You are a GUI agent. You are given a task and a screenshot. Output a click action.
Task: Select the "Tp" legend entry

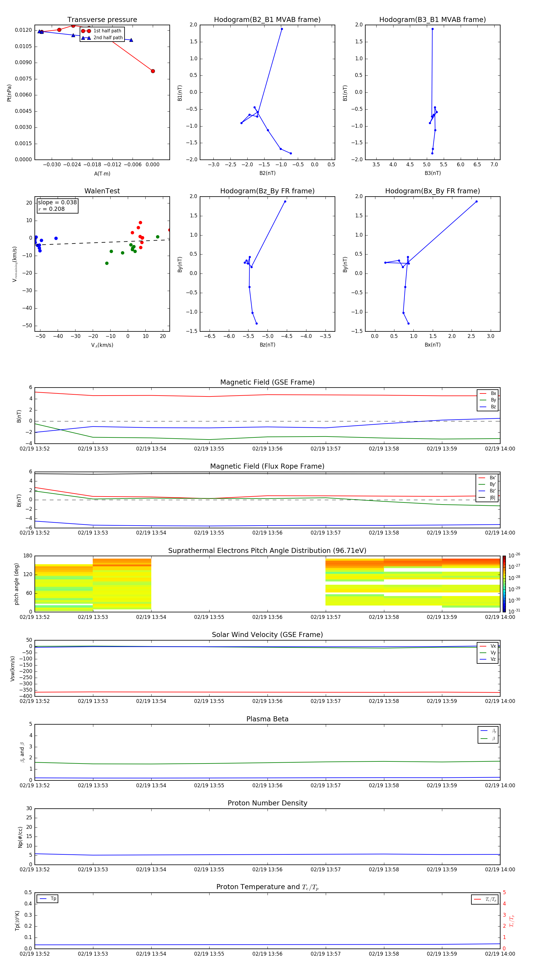pos(48,899)
